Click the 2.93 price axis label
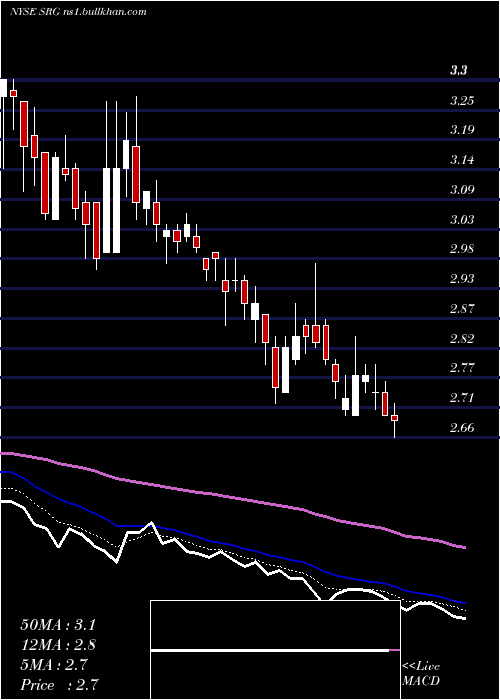The image size is (500, 700). point(462,279)
